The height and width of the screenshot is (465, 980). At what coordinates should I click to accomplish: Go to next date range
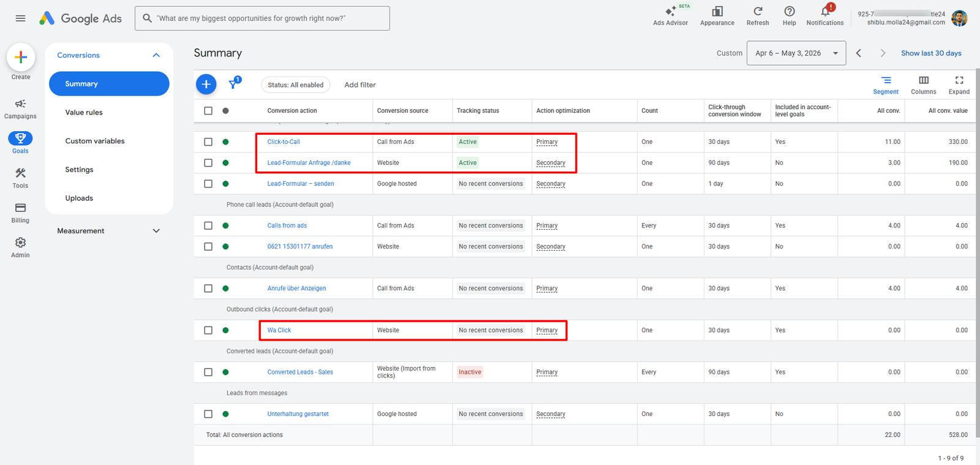pyautogui.click(x=883, y=53)
